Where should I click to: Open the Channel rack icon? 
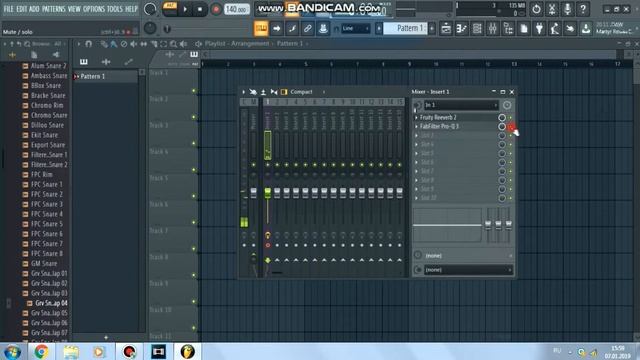tap(477, 28)
